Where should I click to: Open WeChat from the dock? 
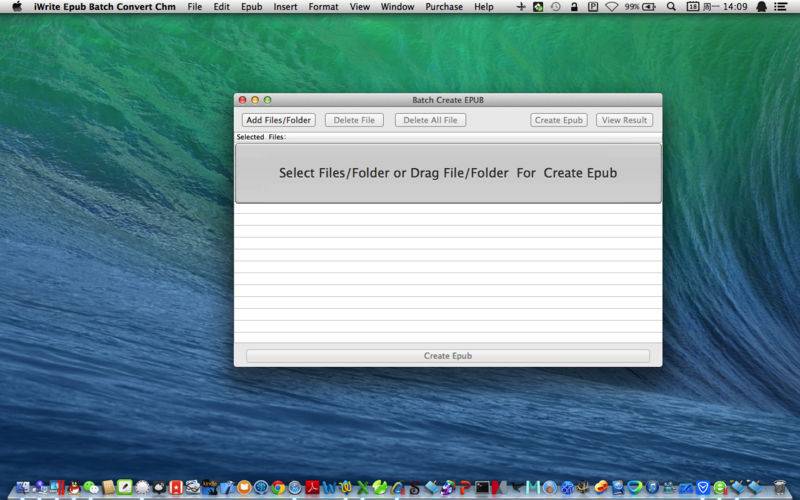tap(91, 488)
